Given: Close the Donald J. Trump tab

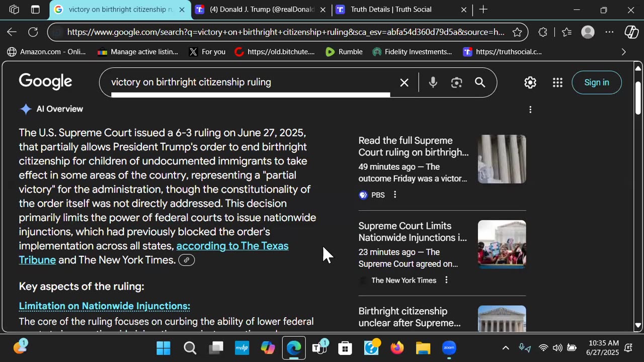Looking at the screenshot, I should pos(323,10).
